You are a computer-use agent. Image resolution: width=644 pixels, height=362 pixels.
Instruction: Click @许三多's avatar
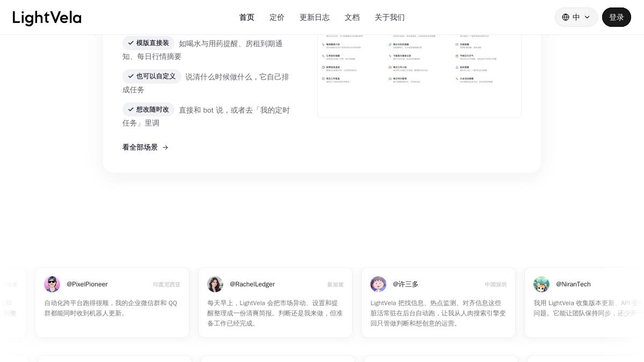(378, 284)
